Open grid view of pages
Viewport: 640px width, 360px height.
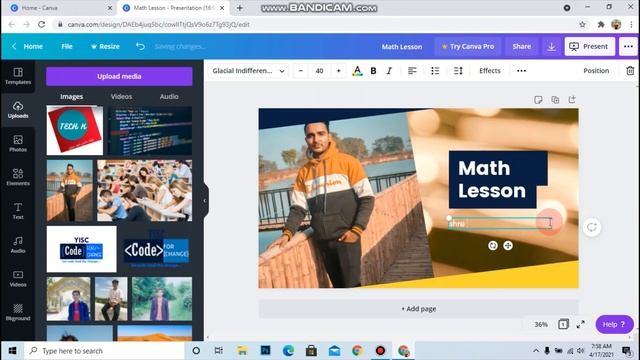[x=563, y=324]
